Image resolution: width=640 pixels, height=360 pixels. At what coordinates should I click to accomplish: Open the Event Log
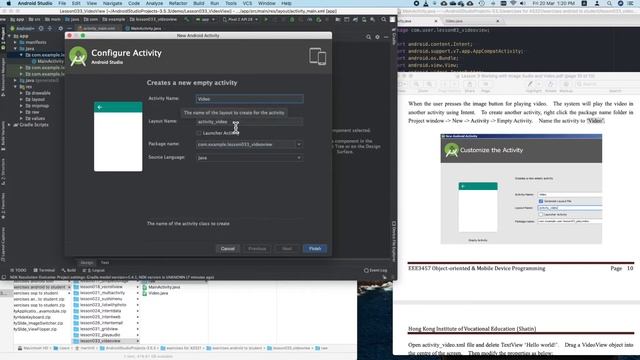click(x=376, y=270)
